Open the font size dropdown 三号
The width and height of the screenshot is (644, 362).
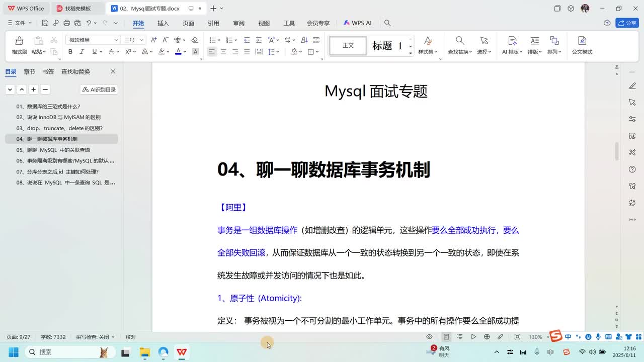[x=141, y=40]
